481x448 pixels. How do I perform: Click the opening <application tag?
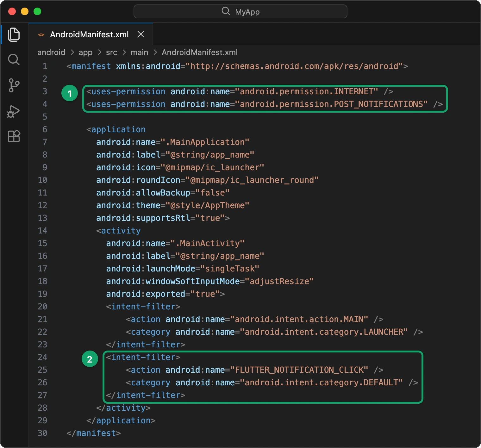click(116, 129)
